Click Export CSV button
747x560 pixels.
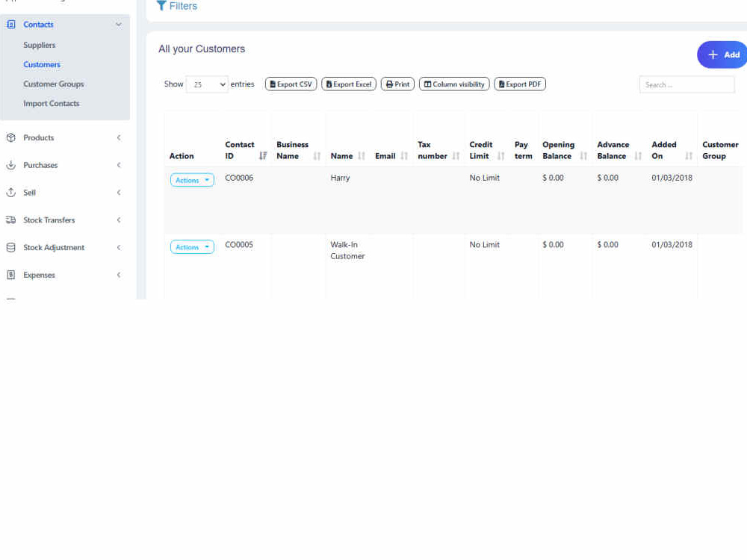pyautogui.click(x=291, y=84)
